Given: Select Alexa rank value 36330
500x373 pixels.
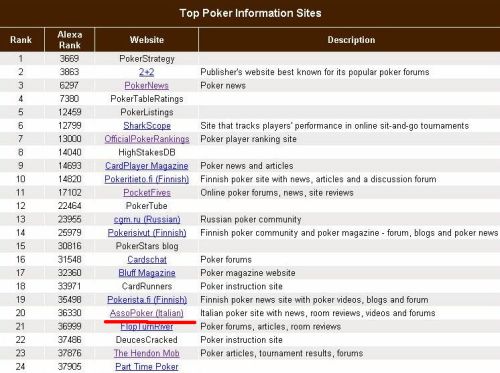Looking at the screenshot, I should point(70,313).
